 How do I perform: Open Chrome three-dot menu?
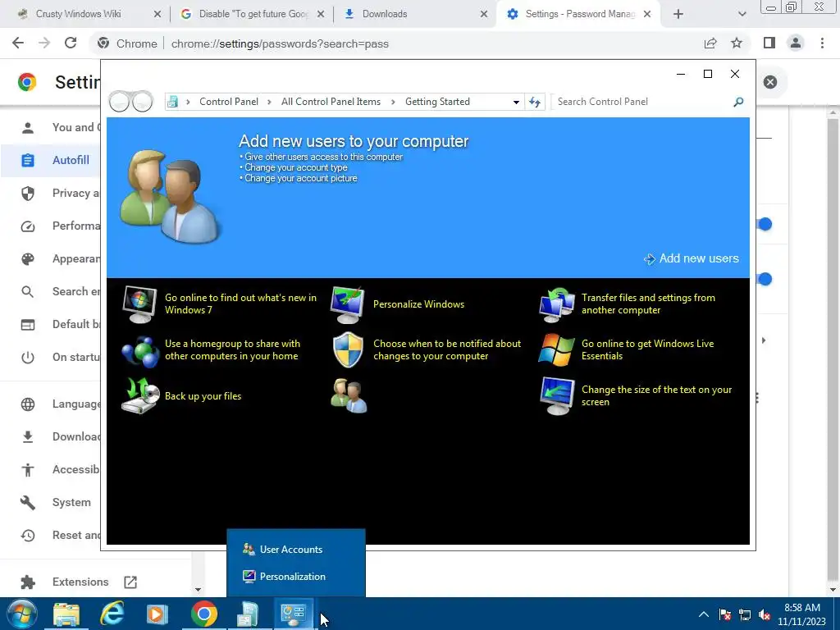click(x=822, y=43)
